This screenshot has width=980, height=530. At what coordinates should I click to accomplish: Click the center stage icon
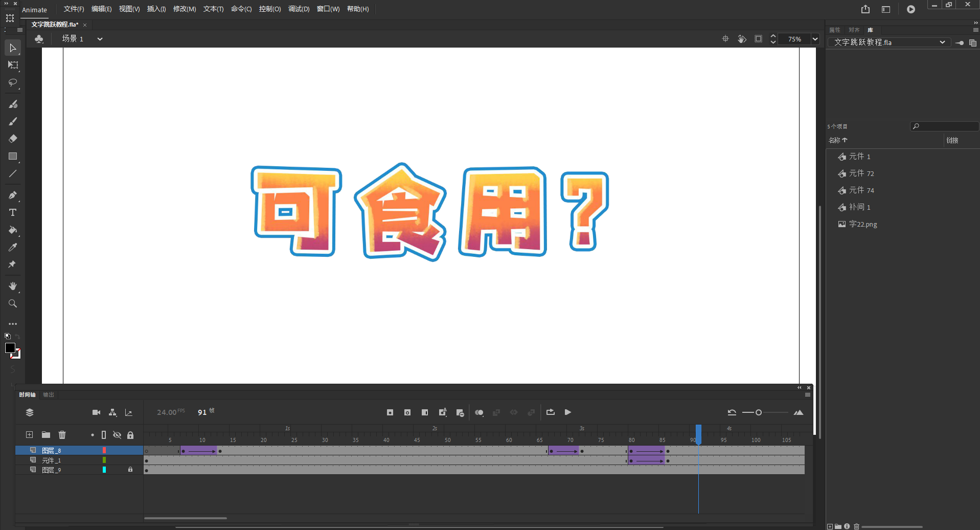click(x=725, y=39)
